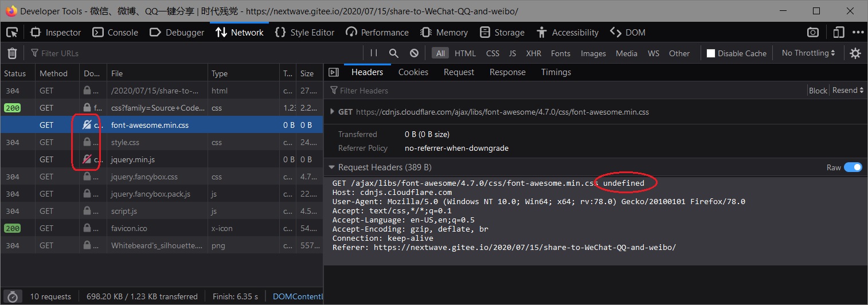This screenshot has width=868, height=305.
Task: Open the Style Editor tab
Action: [x=304, y=32]
